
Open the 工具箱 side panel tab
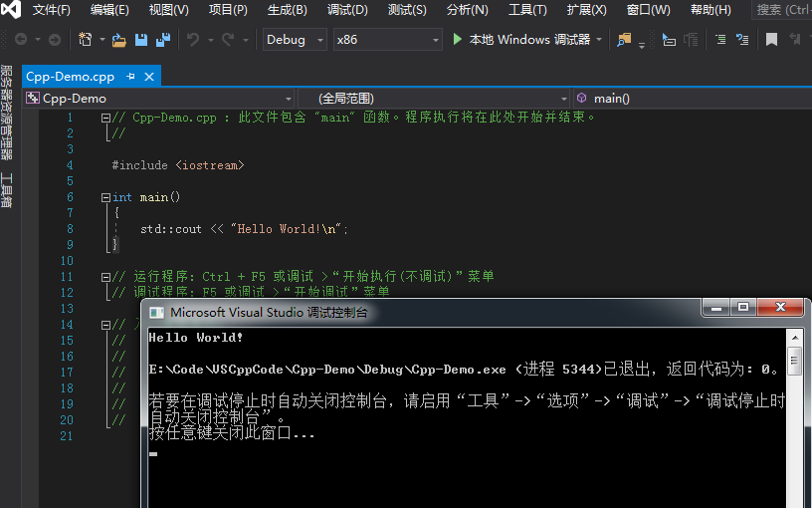[7, 189]
